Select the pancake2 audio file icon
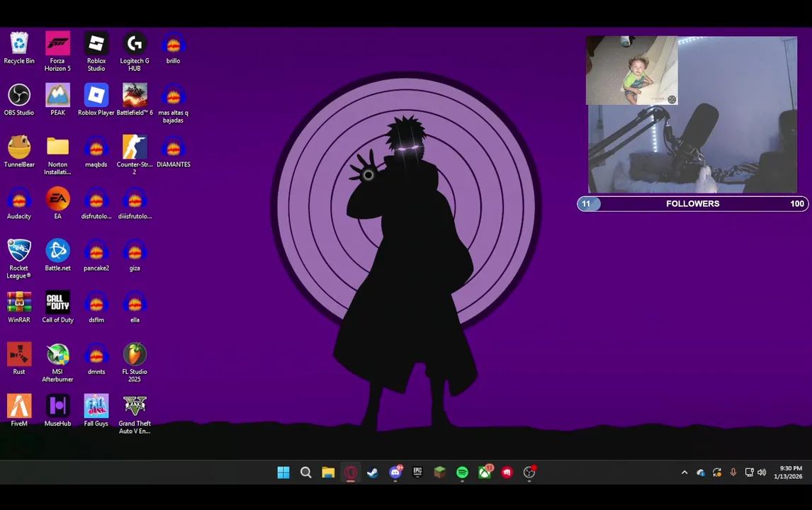The image size is (812, 510). [96, 255]
